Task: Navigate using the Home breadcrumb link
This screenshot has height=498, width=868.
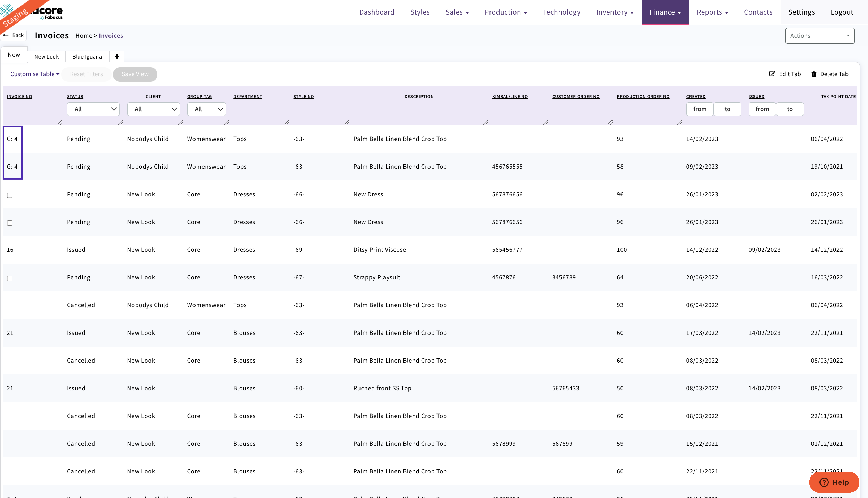Action: (x=83, y=35)
